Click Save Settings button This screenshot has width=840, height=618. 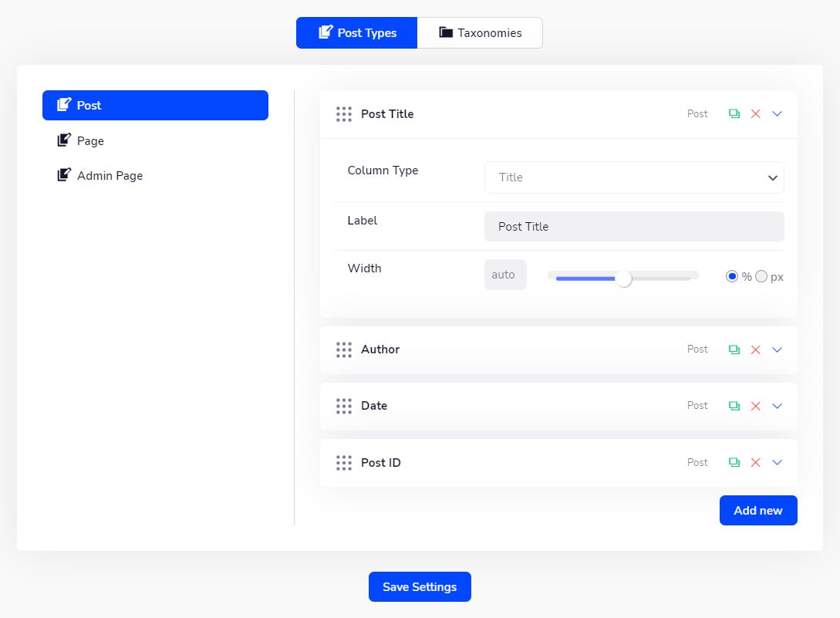pos(420,587)
